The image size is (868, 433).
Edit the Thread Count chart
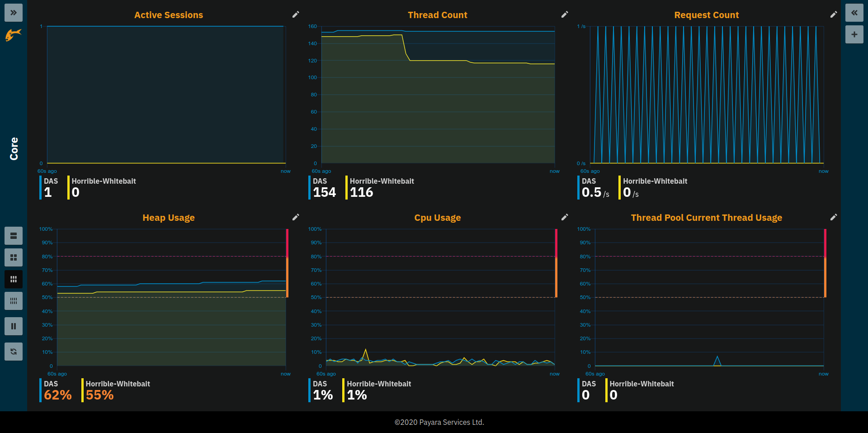tap(565, 14)
